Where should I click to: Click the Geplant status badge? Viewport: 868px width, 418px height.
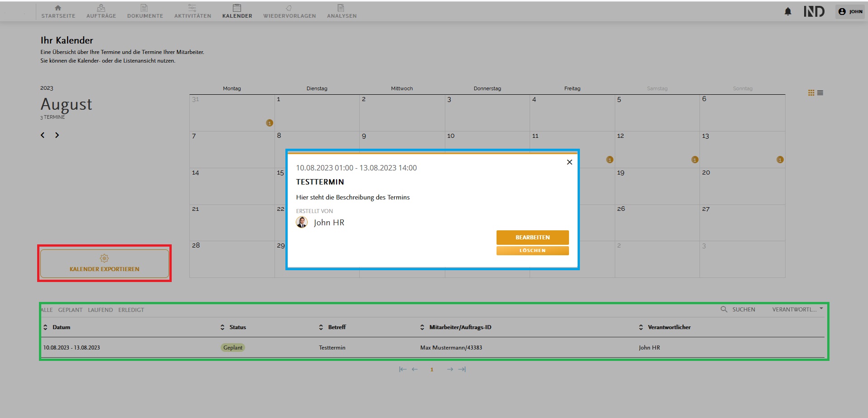[233, 348]
